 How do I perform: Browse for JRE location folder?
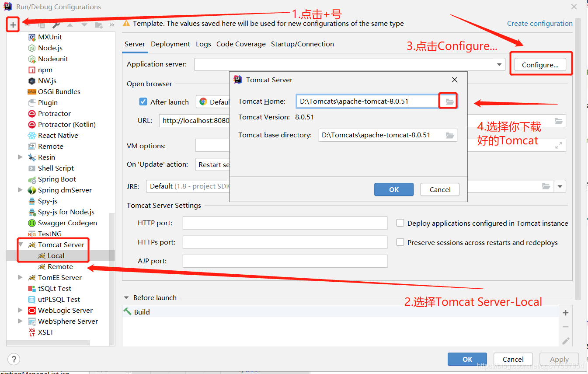(x=546, y=186)
